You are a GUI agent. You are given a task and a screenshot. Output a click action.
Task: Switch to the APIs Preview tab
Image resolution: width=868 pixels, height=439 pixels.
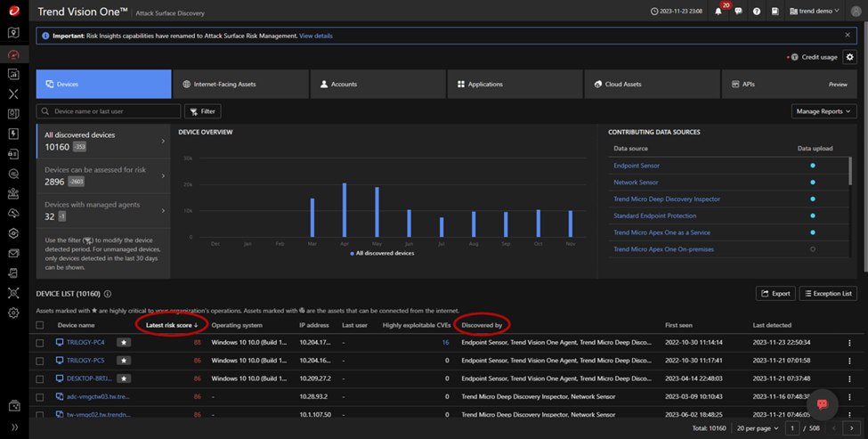point(790,84)
